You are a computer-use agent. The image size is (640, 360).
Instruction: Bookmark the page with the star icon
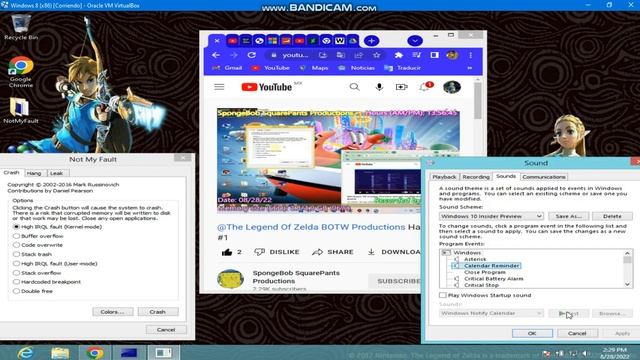(x=376, y=55)
